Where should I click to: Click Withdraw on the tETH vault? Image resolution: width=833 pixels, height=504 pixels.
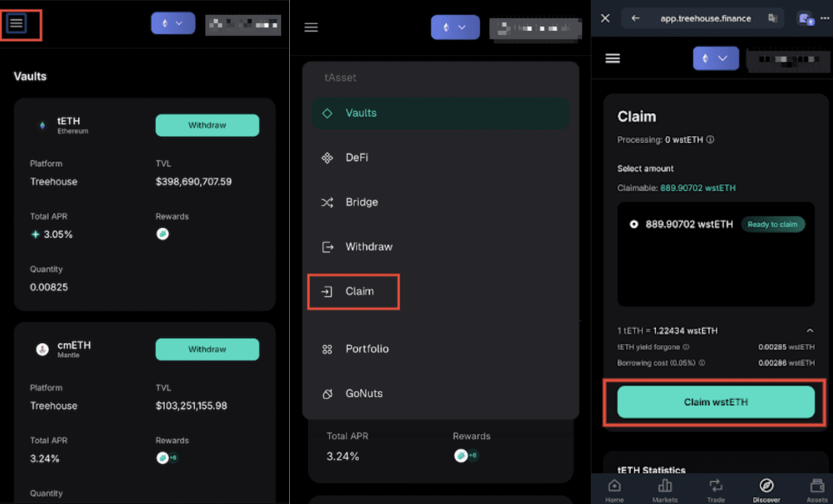tap(207, 125)
